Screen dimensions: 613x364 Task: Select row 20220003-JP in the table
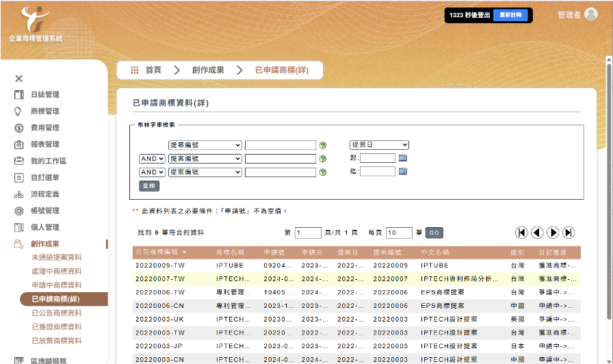356,346
